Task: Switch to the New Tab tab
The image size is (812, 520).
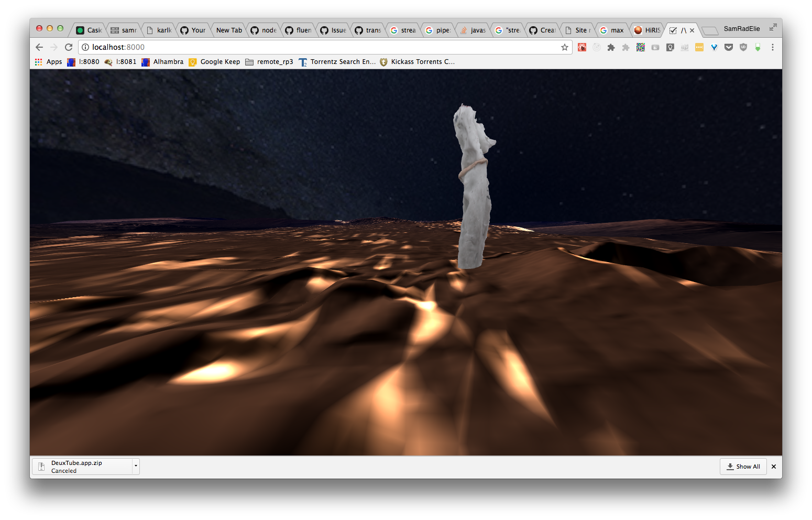Action: point(229,30)
